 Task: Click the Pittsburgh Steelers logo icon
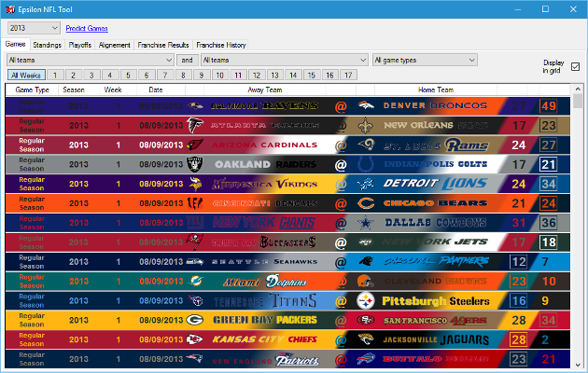coord(367,300)
